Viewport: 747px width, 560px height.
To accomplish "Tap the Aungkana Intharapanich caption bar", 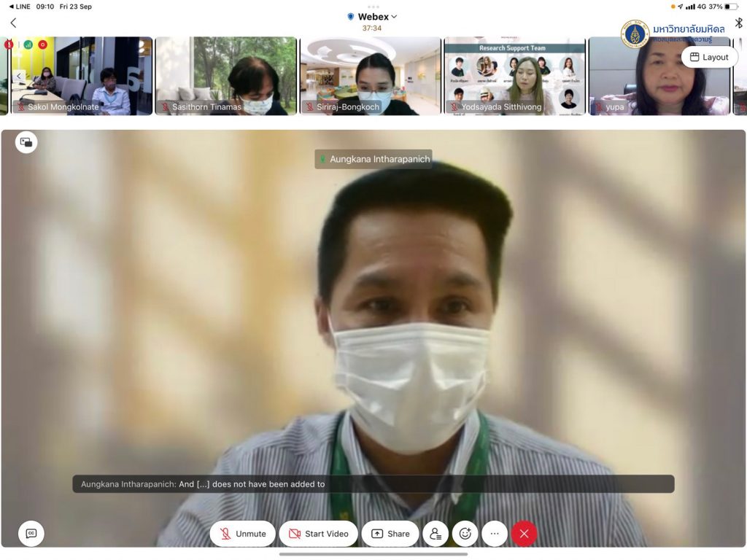I will pyautogui.click(x=373, y=484).
